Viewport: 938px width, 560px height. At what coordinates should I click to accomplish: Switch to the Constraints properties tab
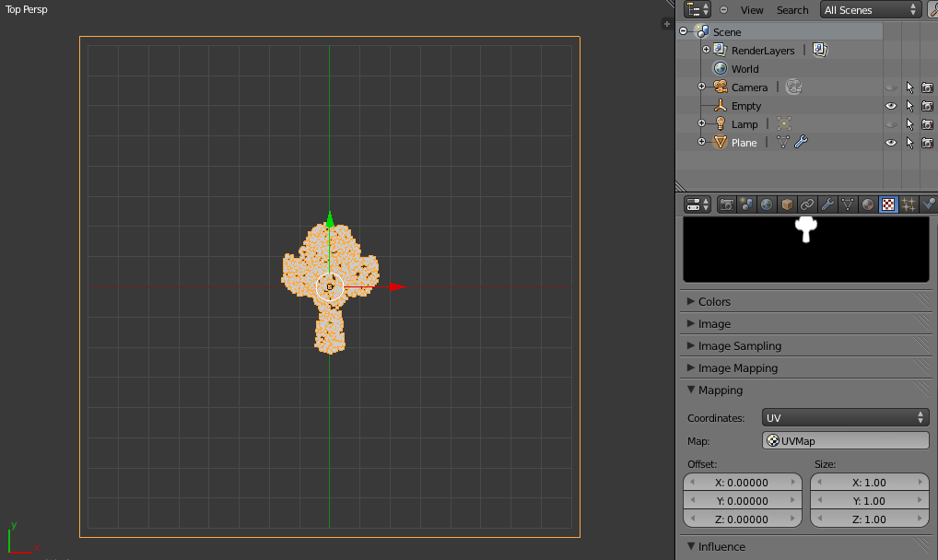807,204
